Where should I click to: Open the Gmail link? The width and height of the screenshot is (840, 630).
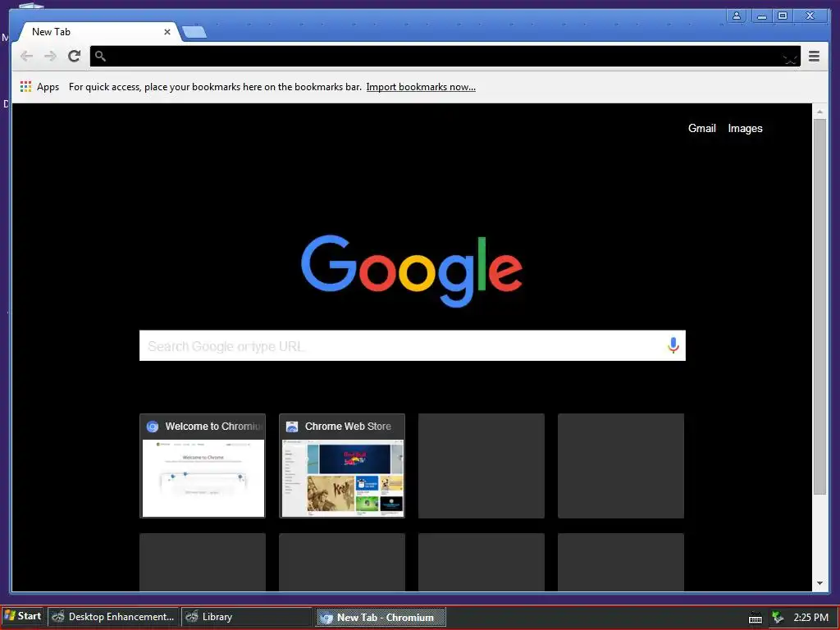[x=702, y=129]
